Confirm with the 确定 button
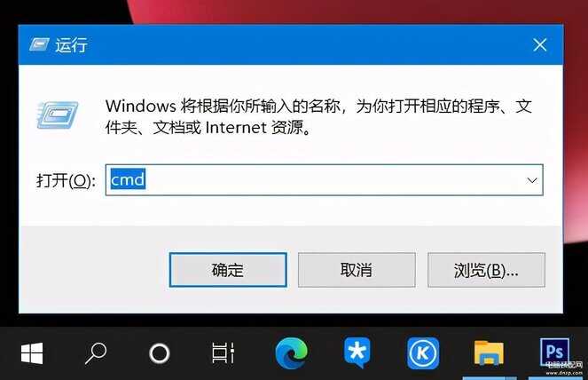 tap(228, 270)
